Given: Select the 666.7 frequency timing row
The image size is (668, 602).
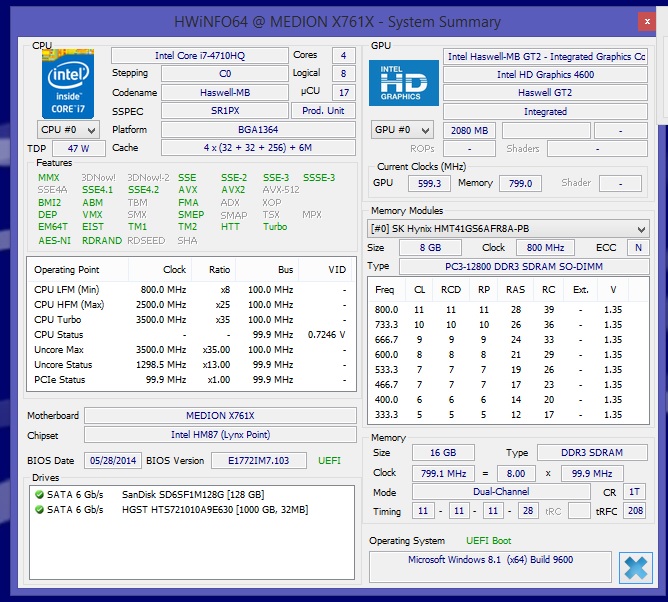Looking at the screenshot, I should tap(508, 340).
